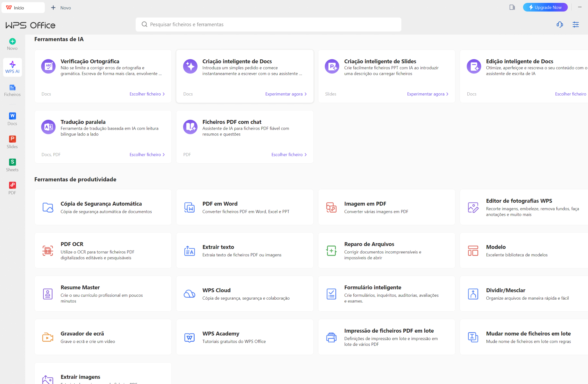Click Escolher ficheiro under Edição inteligente de Docs
Image resolution: width=588 pixels, height=384 pixels.
[x=571, y=94]
